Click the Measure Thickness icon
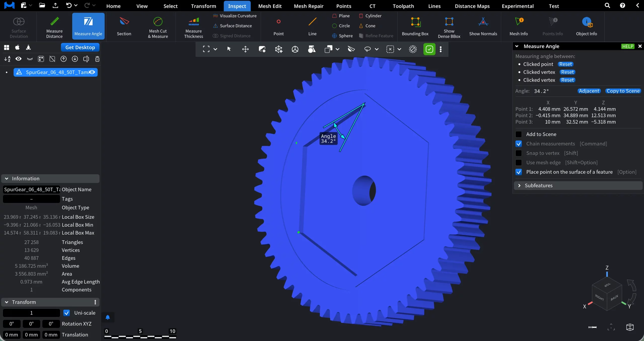Image resolution: width=644 pixels, height=341 pixels. tap(193, 22)
